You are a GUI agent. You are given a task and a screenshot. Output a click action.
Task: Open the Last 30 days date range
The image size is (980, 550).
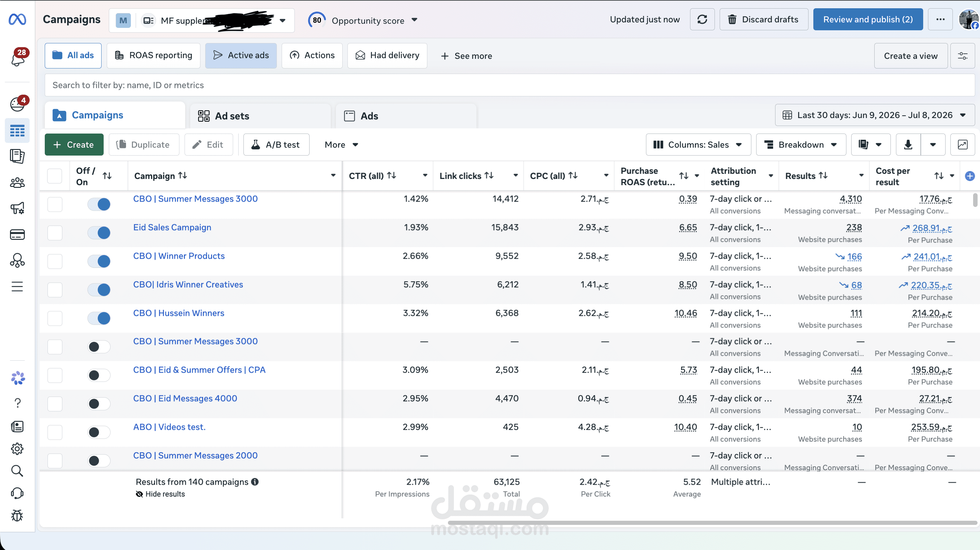(875, 115)
